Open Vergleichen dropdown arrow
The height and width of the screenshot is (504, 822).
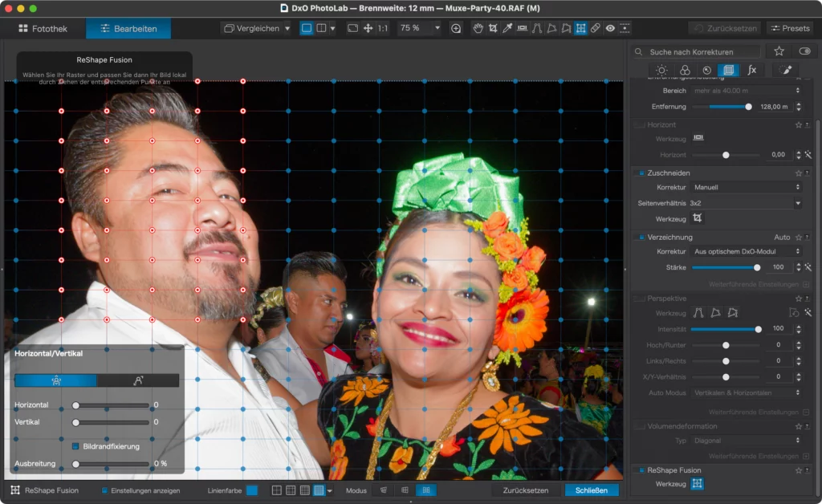click(287, 28)
